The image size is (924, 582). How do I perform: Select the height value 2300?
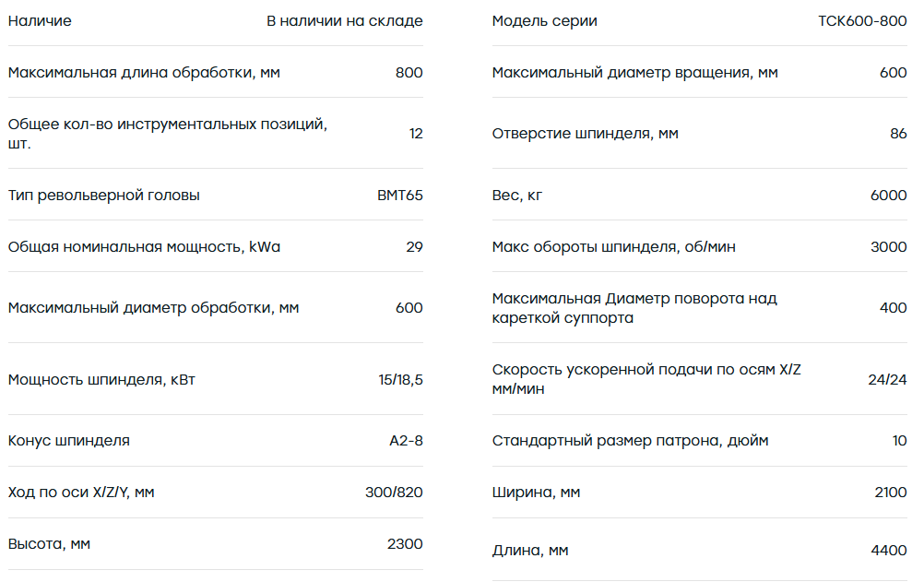coord(405,543)
